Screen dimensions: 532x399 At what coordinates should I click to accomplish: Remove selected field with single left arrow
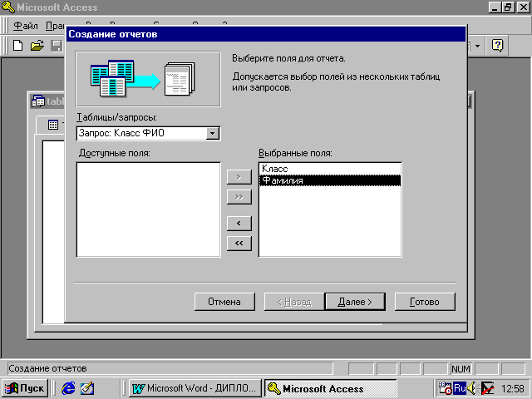tap(239, 224)
